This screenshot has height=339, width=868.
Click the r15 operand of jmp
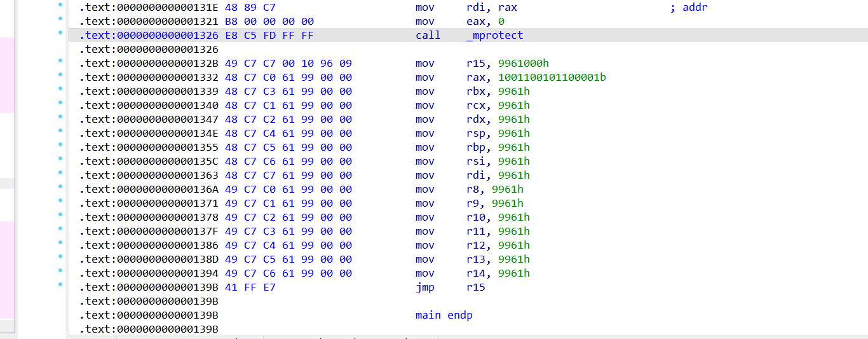pos(475,287)
